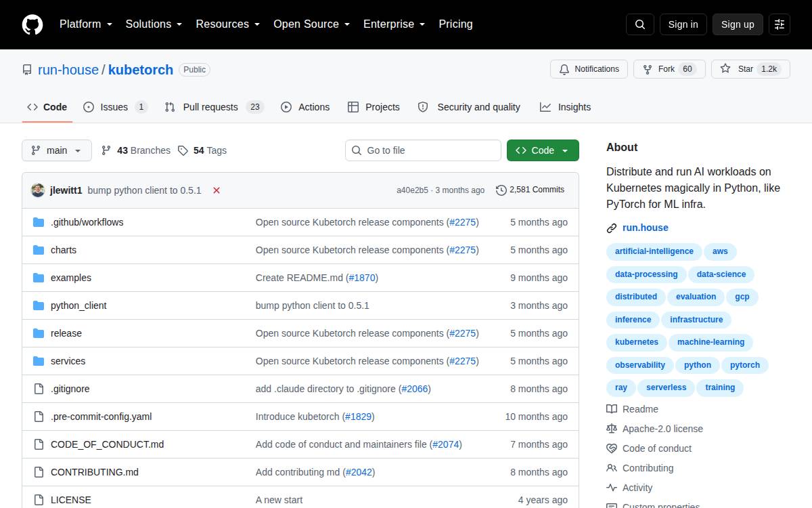Switch to the Actions tab
This screenshot has width=812, height=508.
[x=305, y=107]
